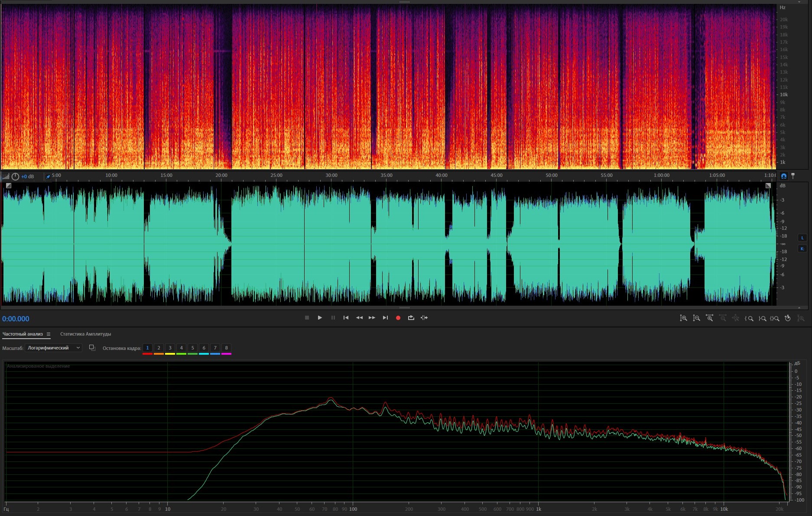The height and width of the screenshot is (516, 812).
Task: Toggle the headphones icon right of the timeline
Action: click(x=783, y=176)
